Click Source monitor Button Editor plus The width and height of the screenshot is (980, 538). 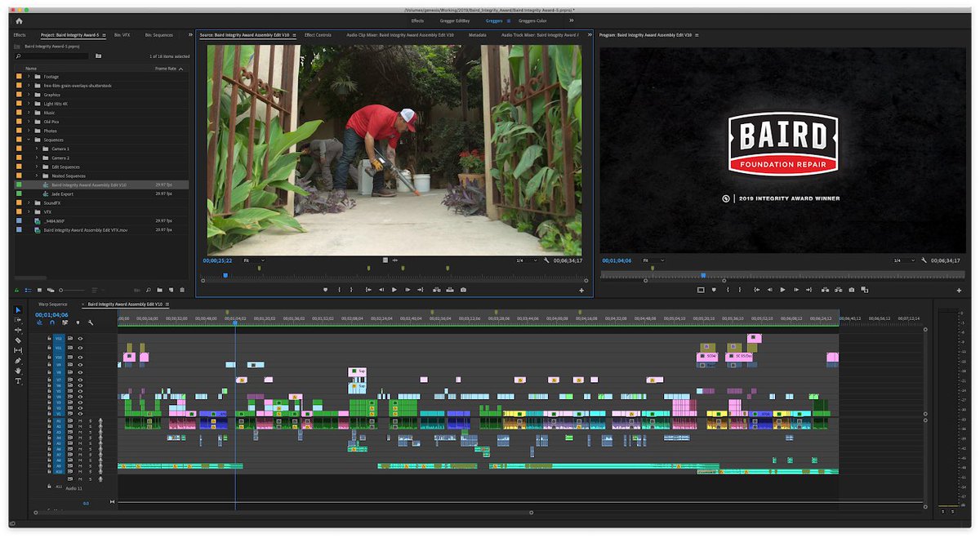pyautogui.click(x=581, y=291)
